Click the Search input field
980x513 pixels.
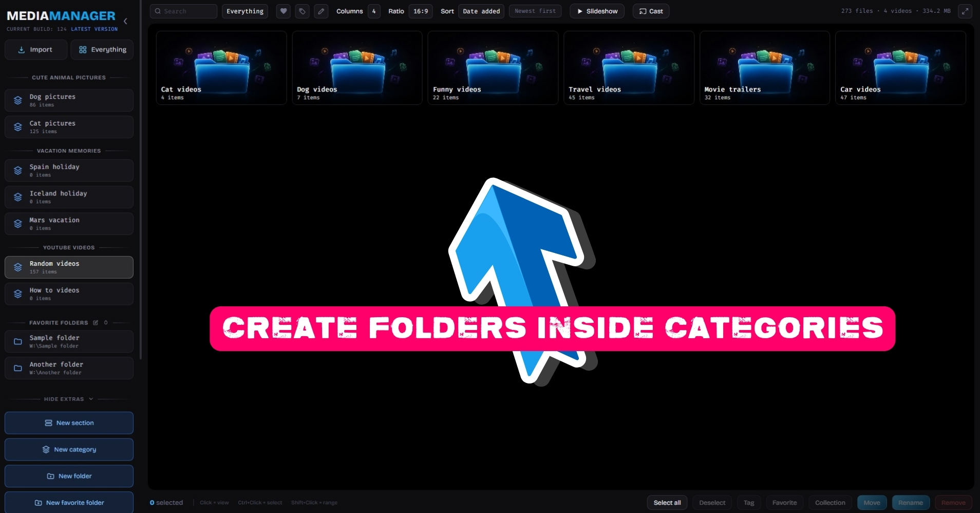[183, 11]
